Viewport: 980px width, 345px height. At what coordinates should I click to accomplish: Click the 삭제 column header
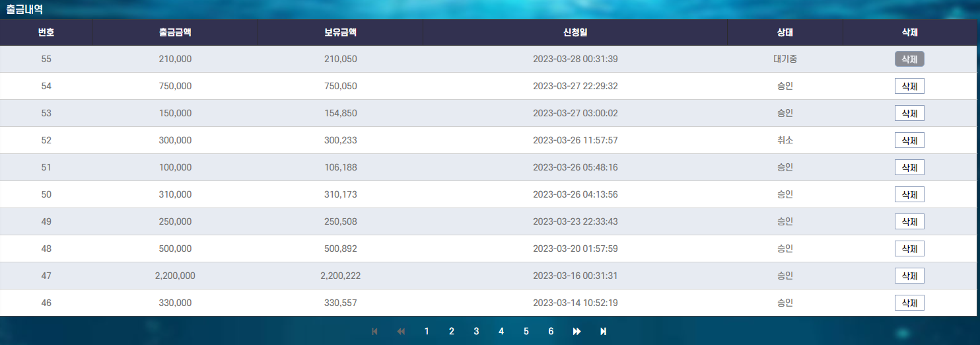tap(909, 32)
